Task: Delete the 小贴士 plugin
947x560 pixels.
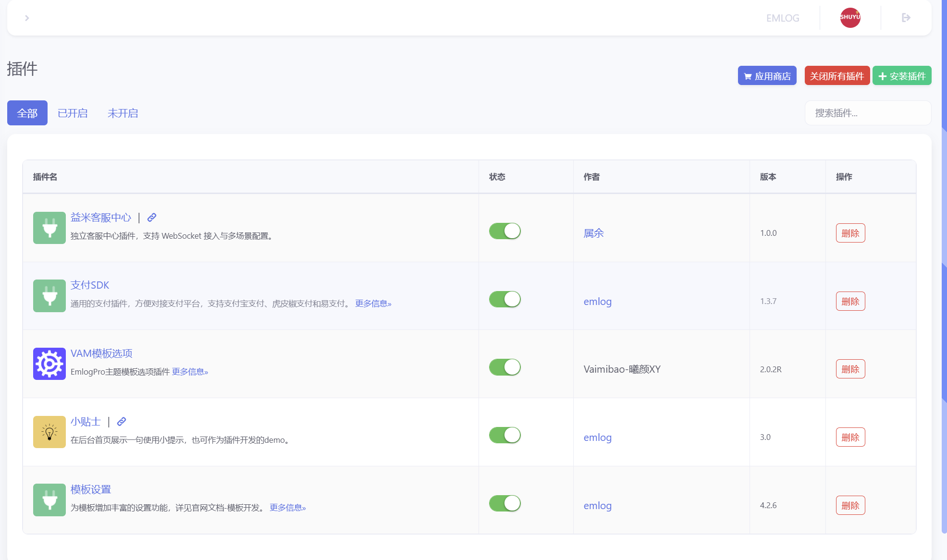Action: 850,438
